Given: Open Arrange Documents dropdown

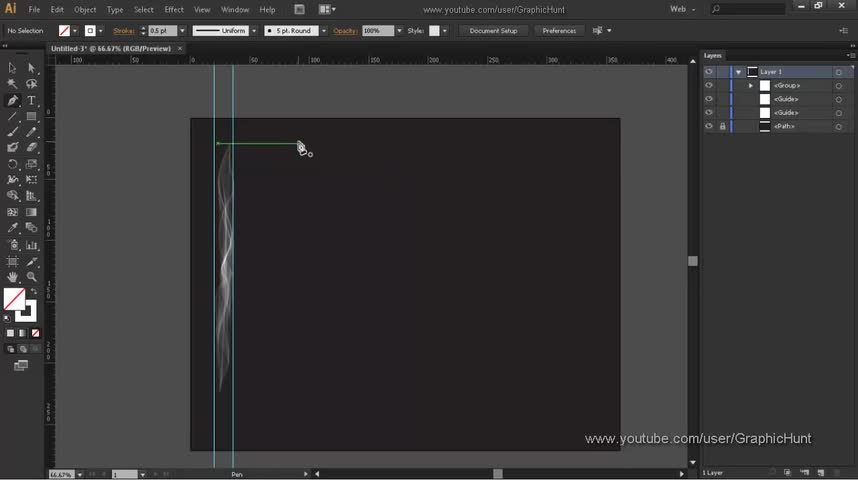Looking at the screenshot, I should [327, 9].
